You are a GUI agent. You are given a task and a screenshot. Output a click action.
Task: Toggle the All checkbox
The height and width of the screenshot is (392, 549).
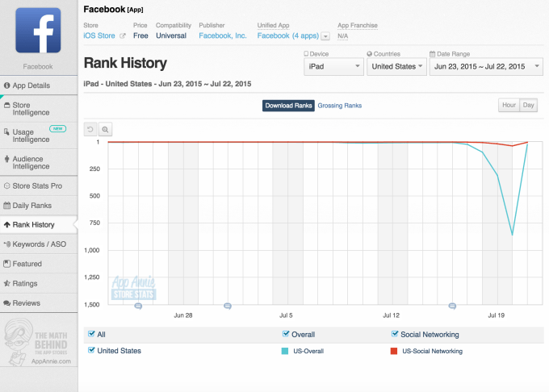pos(91,334)
